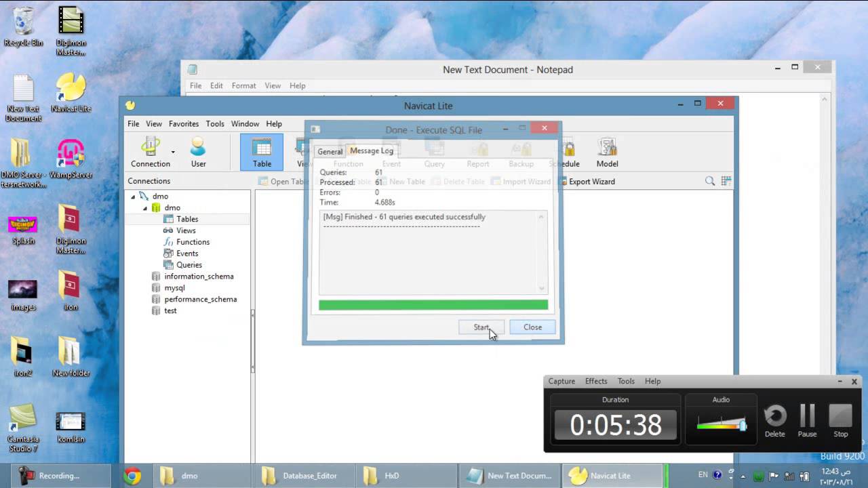Click the recording duration display
The width and height of the screenshot is (868, 488).
(x=615, y=425)
